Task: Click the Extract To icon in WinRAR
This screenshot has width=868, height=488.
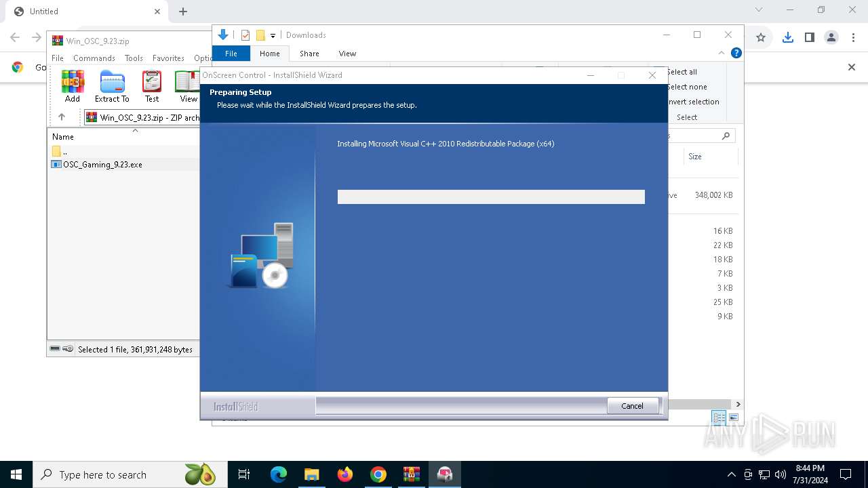Action: pos(112,86)
